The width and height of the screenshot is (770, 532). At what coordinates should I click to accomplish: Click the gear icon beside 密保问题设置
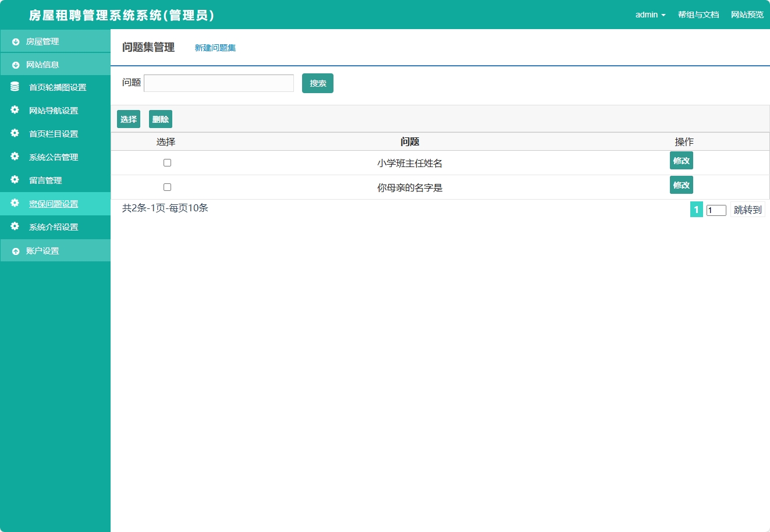14,204
